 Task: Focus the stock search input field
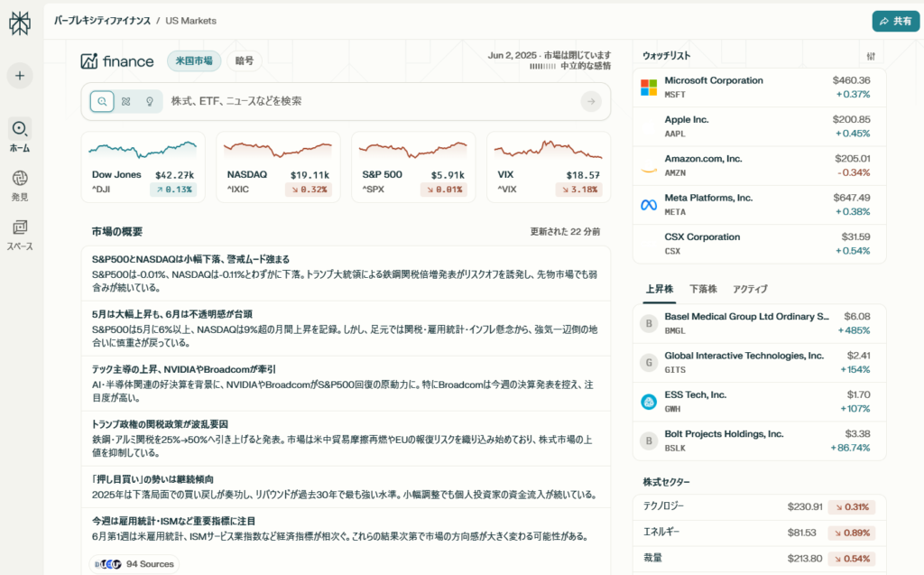[346, 101]
